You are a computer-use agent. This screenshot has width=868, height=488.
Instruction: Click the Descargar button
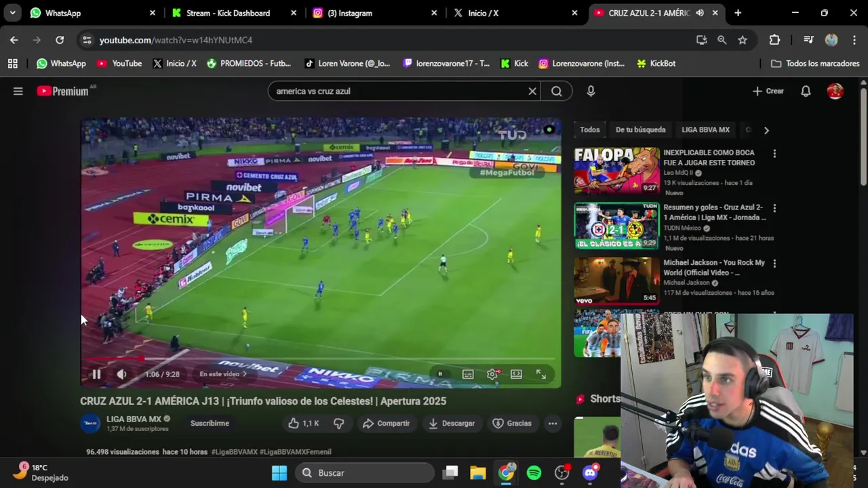point(452,423)
